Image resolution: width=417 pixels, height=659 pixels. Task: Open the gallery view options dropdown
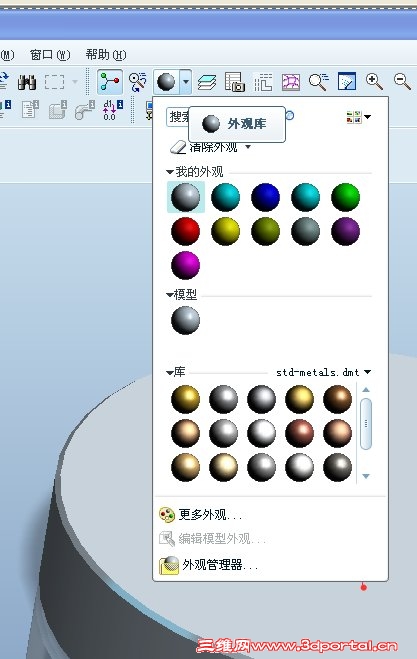[x=359, y=117]
